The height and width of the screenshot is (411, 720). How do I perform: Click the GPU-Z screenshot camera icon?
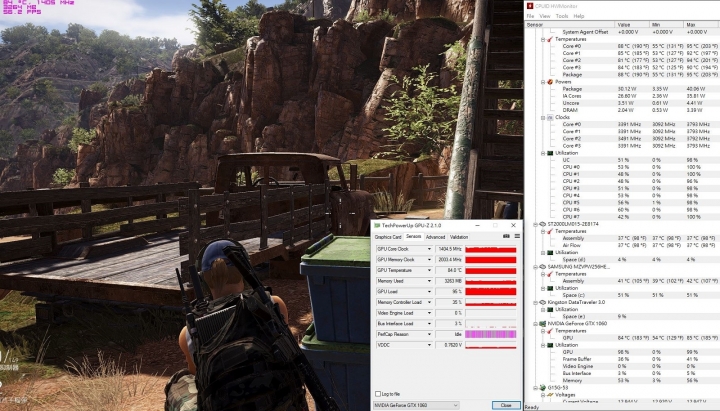tap(506, 236)
